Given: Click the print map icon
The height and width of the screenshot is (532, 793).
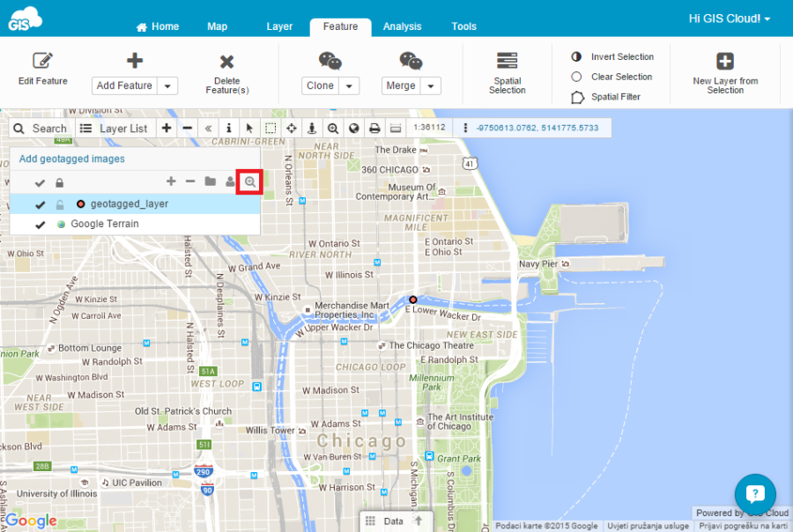Looking at the screenshot, I should tap(374, 128).
